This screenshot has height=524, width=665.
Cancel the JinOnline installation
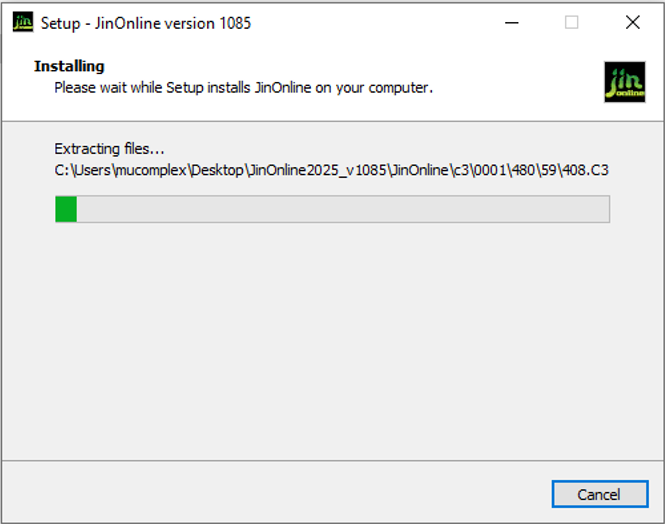point(599,494)
